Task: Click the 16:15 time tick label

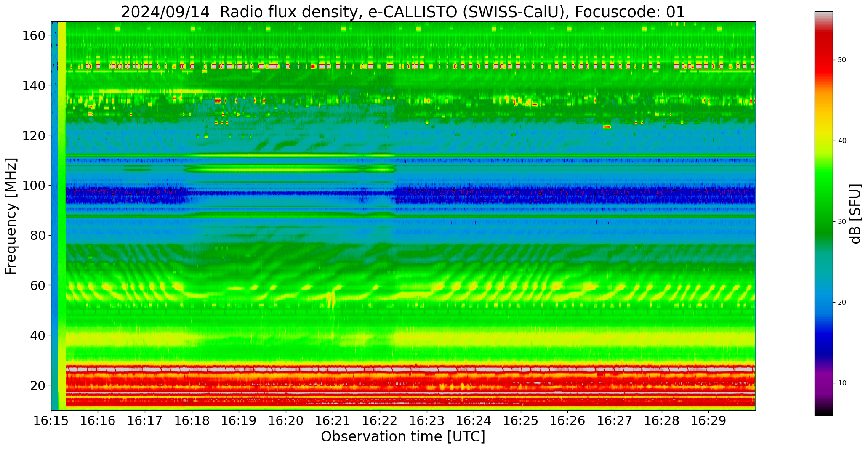Action: click(x=51, y=420)
